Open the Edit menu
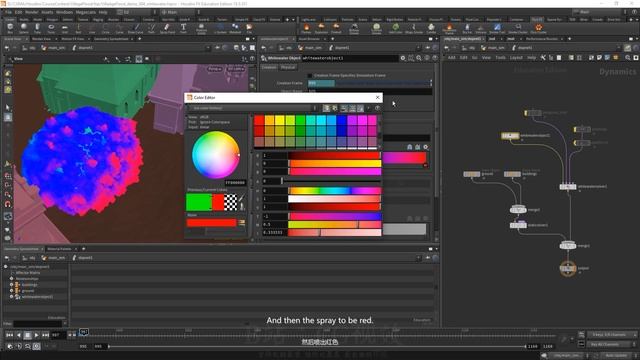The width and height of the screenshot is (640, 360). pyautogui.click(x=18, y=12)
